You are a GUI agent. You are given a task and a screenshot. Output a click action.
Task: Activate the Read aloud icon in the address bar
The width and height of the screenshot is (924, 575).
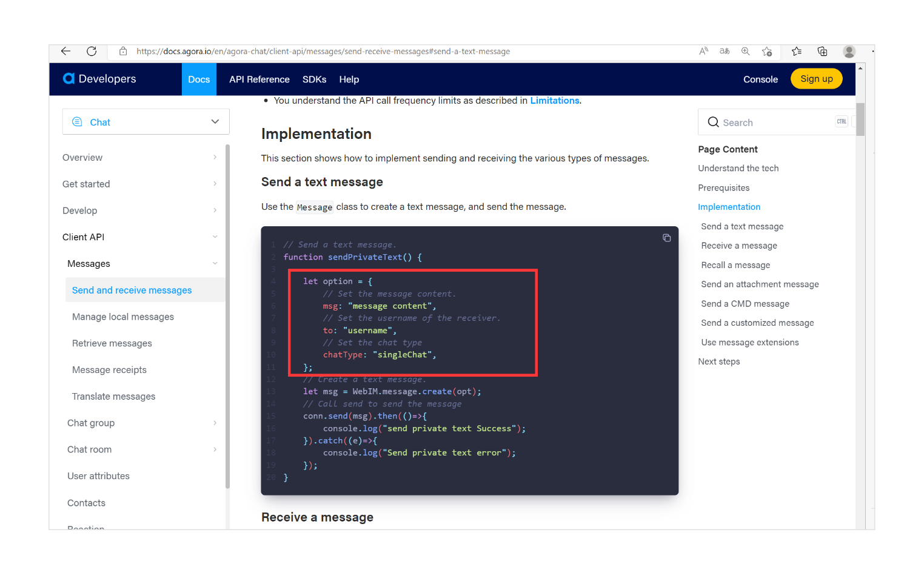click(x=703, y=51)
